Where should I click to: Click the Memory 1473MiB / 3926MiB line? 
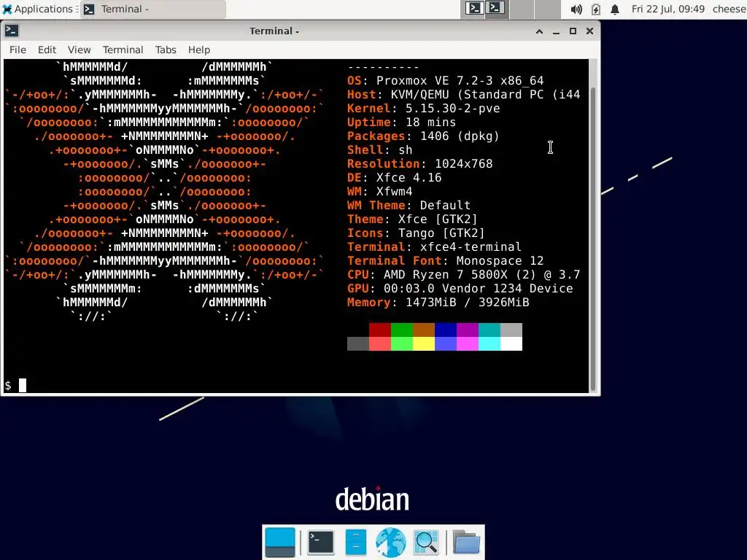[438, 303]
